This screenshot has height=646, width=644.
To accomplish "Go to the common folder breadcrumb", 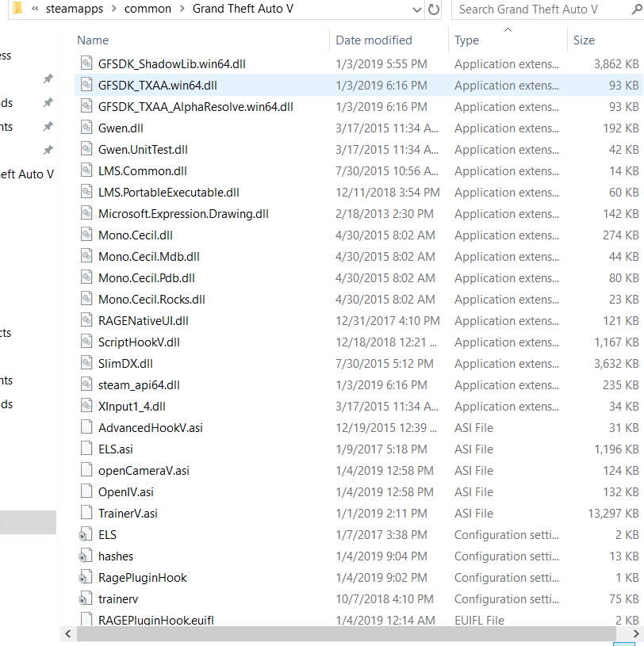I will tap(148, 9).
